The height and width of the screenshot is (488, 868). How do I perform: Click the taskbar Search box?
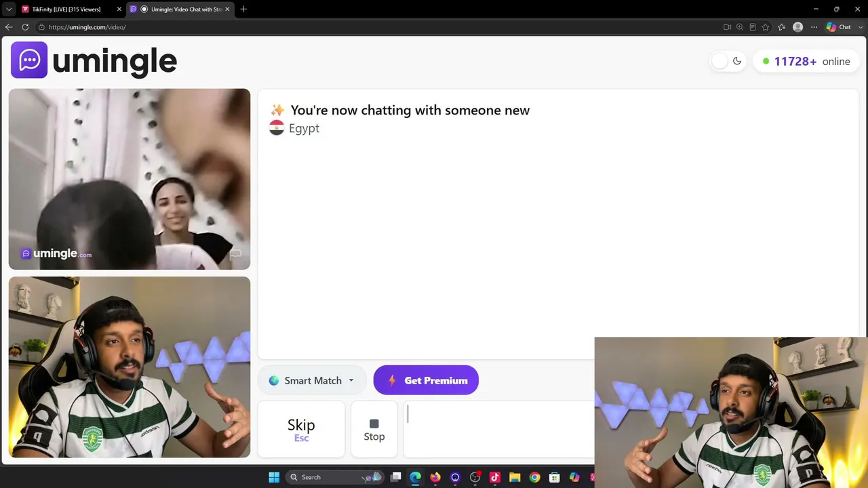point(334,477)
